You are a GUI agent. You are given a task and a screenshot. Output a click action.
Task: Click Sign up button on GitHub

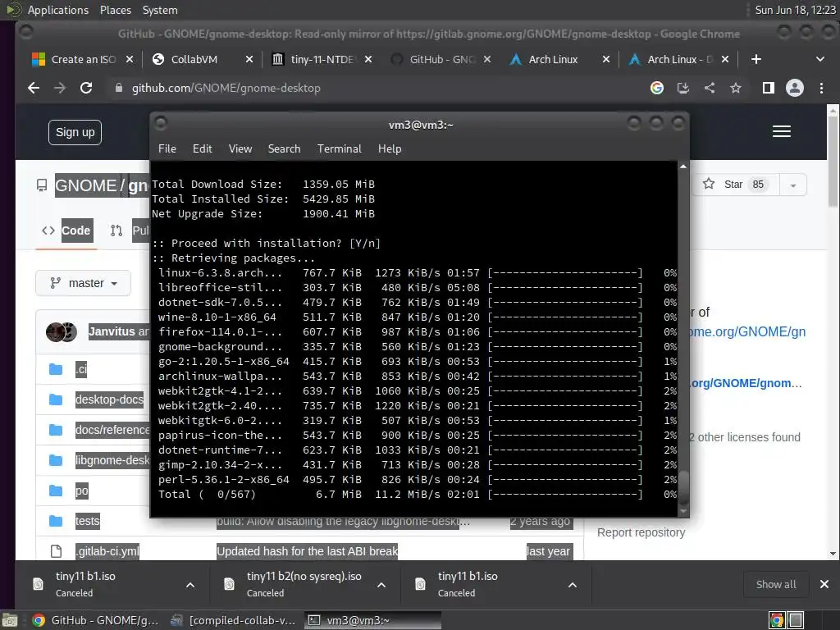pyautogui.click(x=75, y=132)
